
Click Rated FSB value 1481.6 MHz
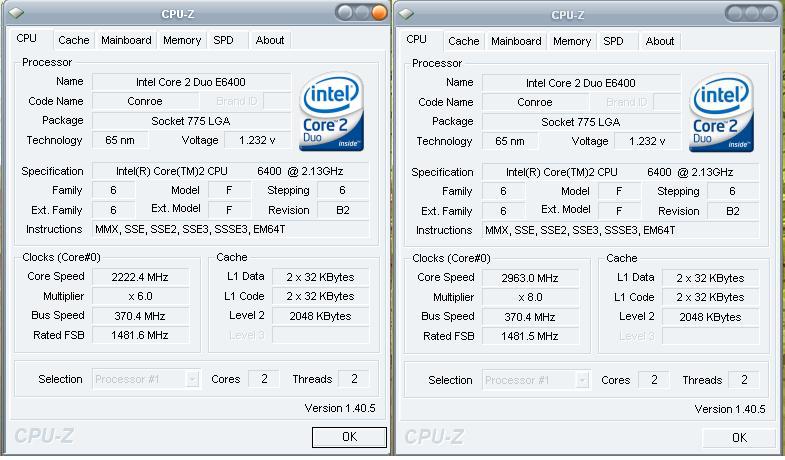point(140,335)
